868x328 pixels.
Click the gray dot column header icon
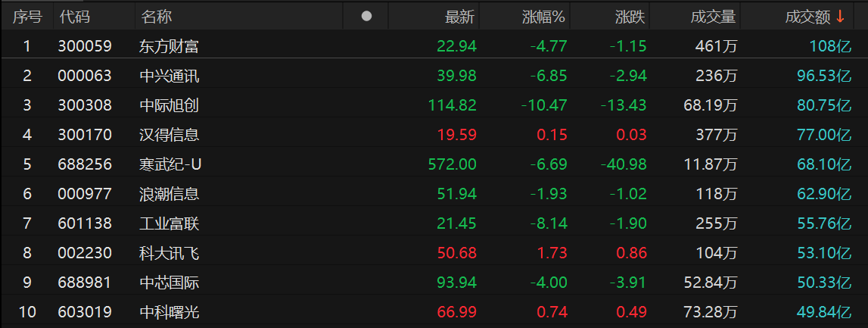point(367,16)
